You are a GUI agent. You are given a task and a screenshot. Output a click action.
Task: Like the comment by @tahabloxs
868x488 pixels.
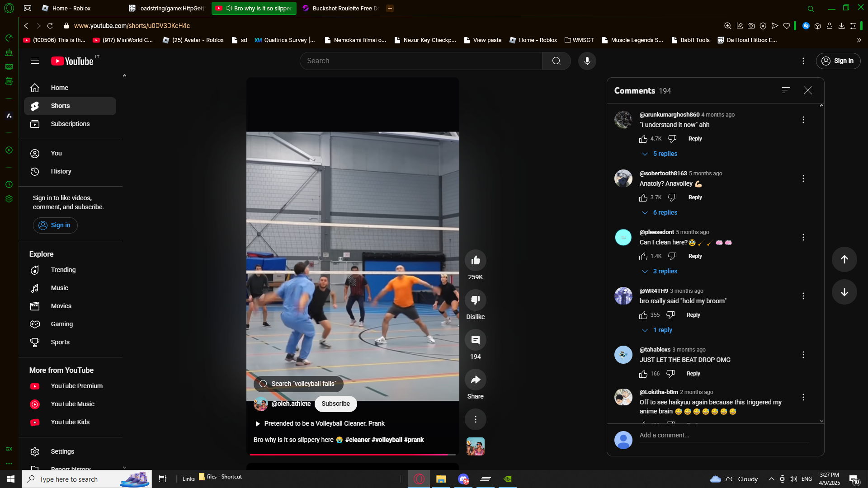[x=643, y=374]
